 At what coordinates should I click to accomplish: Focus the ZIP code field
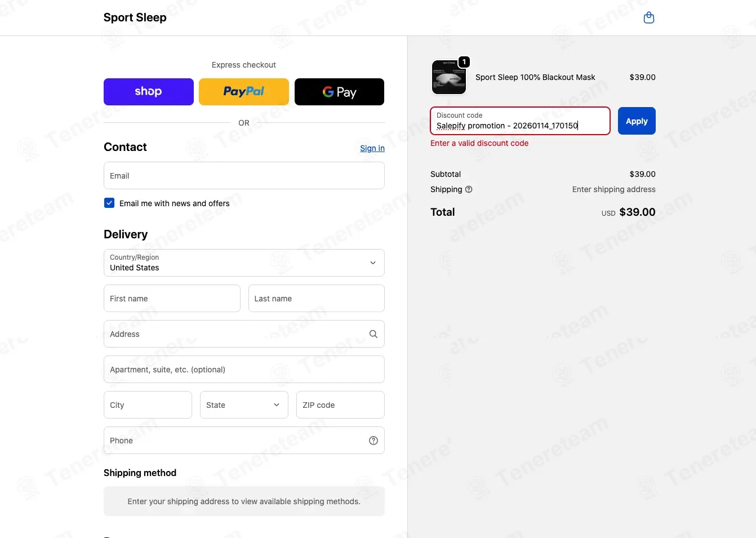(340, 405)
